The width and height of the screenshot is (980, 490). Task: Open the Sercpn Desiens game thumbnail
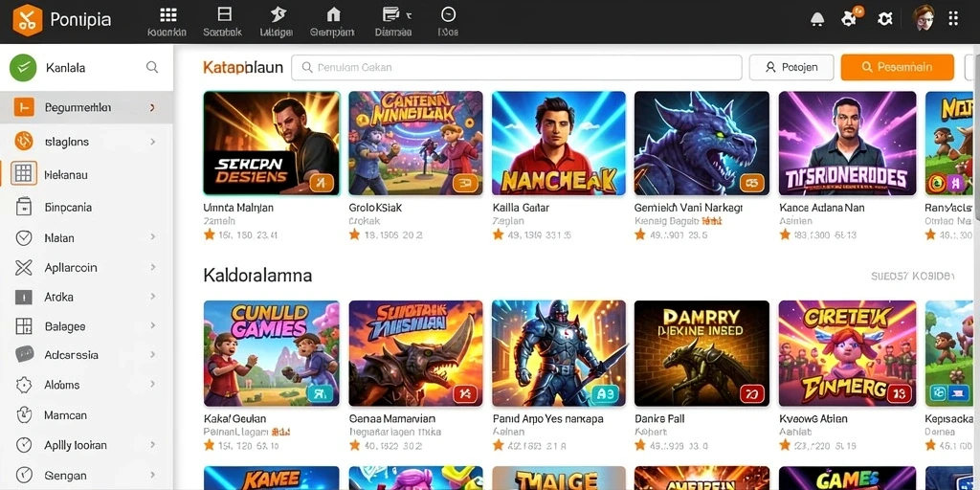(271, 144)
